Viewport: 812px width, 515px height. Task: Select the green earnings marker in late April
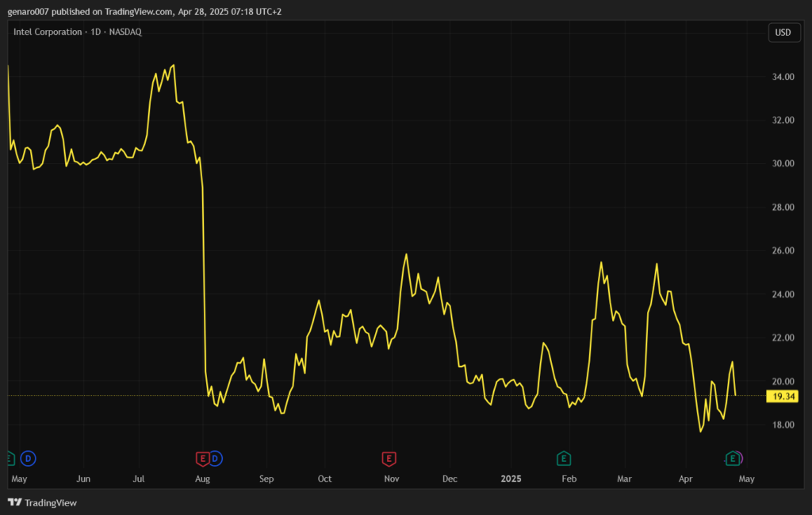pyautogui.click(x=733, y=458)
